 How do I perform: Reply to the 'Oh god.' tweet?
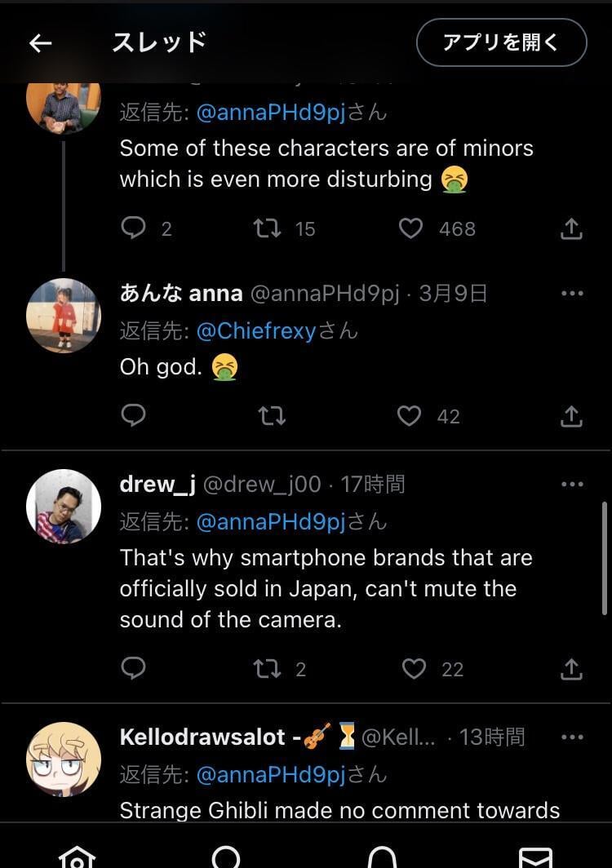[x=133, y=416]
